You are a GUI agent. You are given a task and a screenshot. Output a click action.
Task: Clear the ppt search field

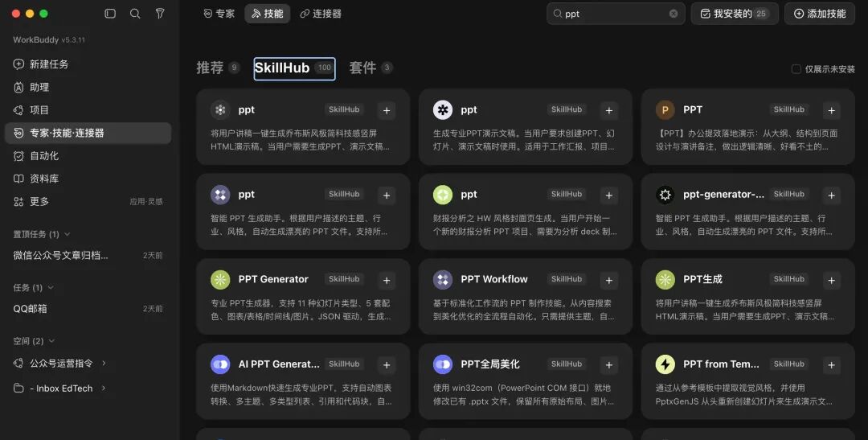(674, 14)
